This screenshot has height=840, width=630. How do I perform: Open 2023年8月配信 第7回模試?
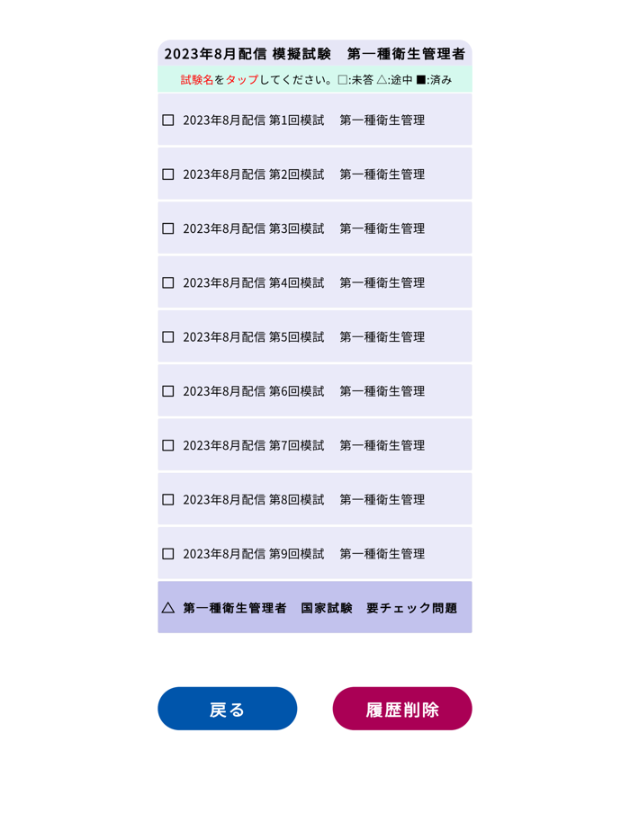click(303, 444)
